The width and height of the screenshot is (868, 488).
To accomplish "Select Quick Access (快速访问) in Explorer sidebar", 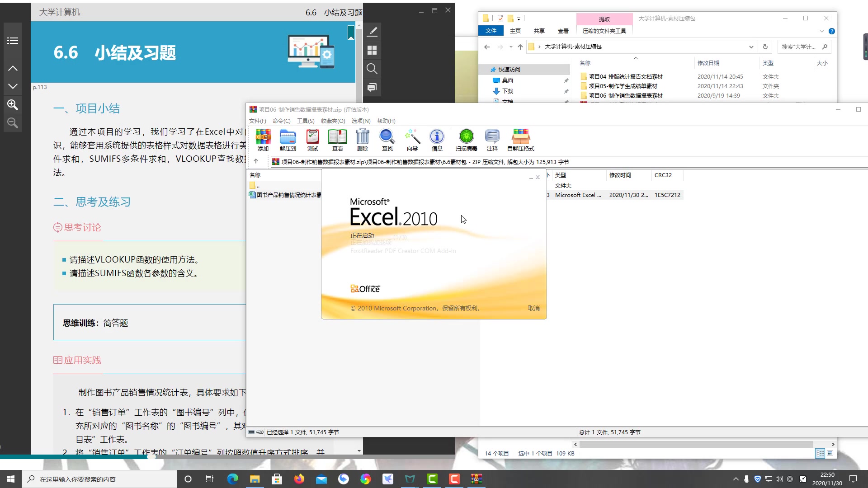I will pyautogui.click(x=509, y=69).
